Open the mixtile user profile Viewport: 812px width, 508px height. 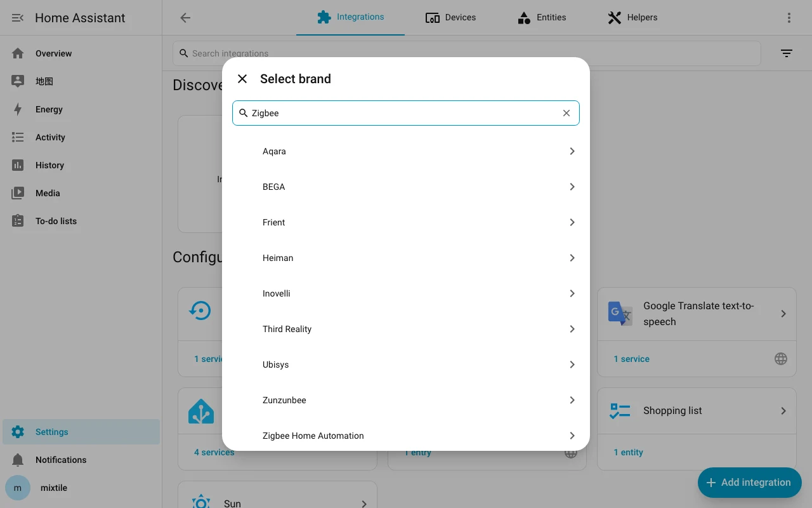point(81,488)
